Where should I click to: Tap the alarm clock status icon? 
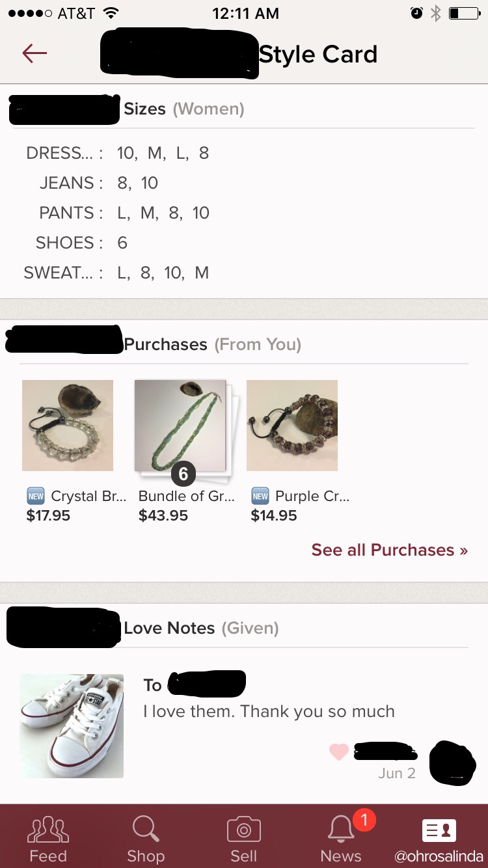[417, 13]
